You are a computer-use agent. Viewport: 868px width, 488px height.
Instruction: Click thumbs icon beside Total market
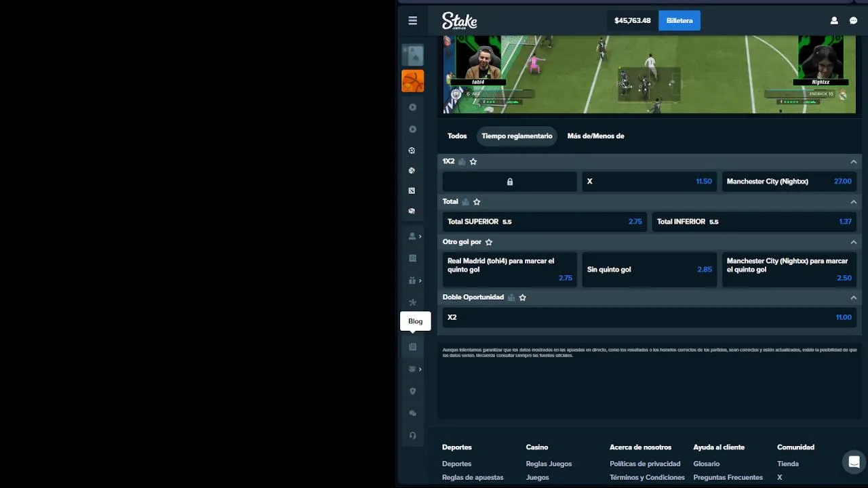[465, 201]
